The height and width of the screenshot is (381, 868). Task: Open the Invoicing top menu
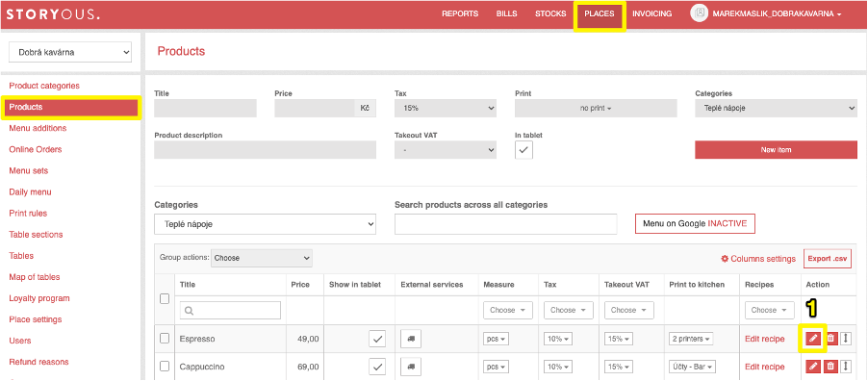652,13
